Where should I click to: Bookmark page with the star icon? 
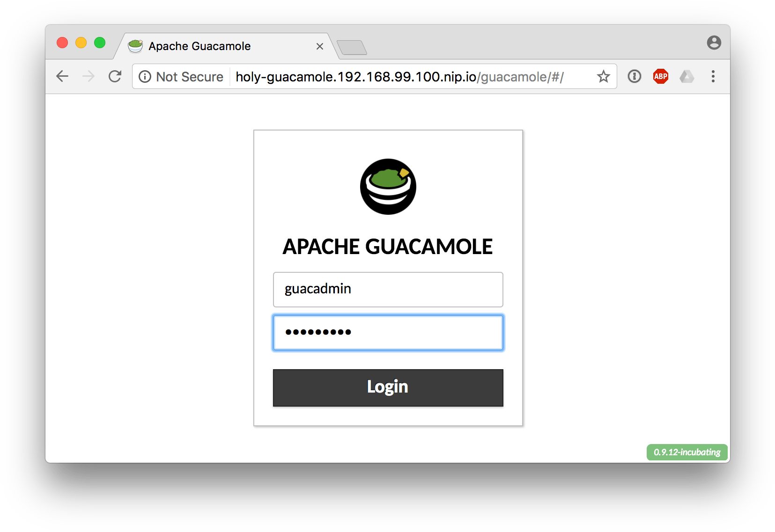tap(604, 76)
